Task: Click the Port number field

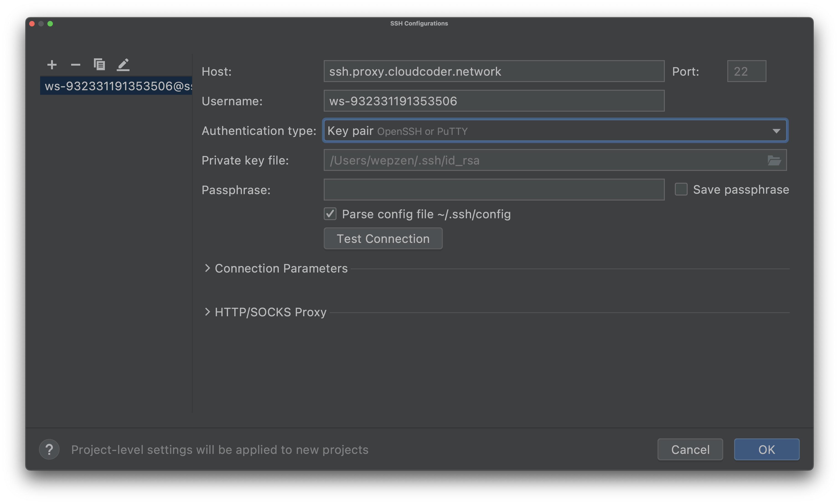Action: pyautogui.click(x=746, y=71)
